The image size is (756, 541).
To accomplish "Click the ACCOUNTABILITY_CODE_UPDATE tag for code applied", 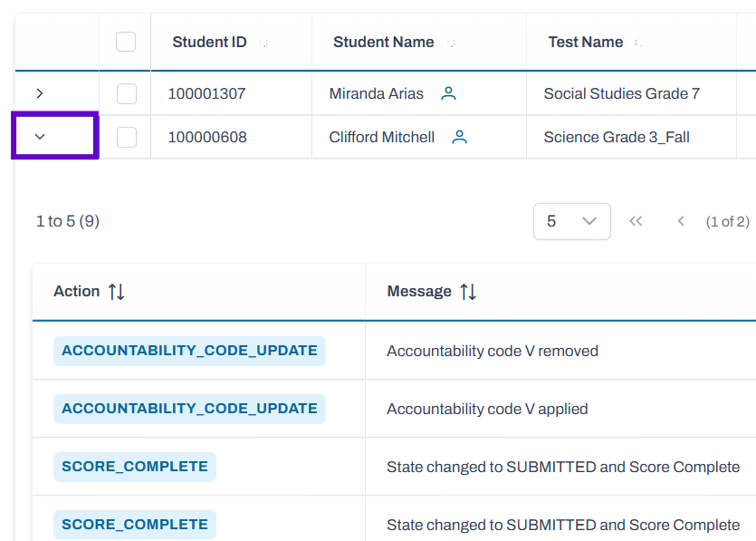I will pos(189,409).
